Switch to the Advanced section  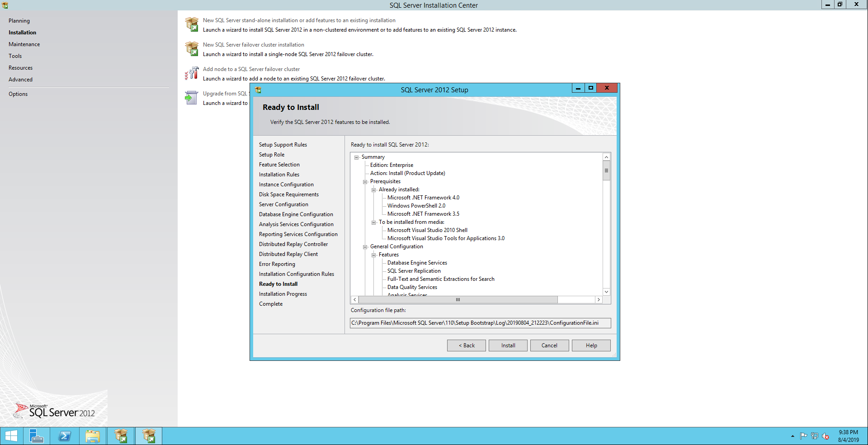click(x=20, y=80)
